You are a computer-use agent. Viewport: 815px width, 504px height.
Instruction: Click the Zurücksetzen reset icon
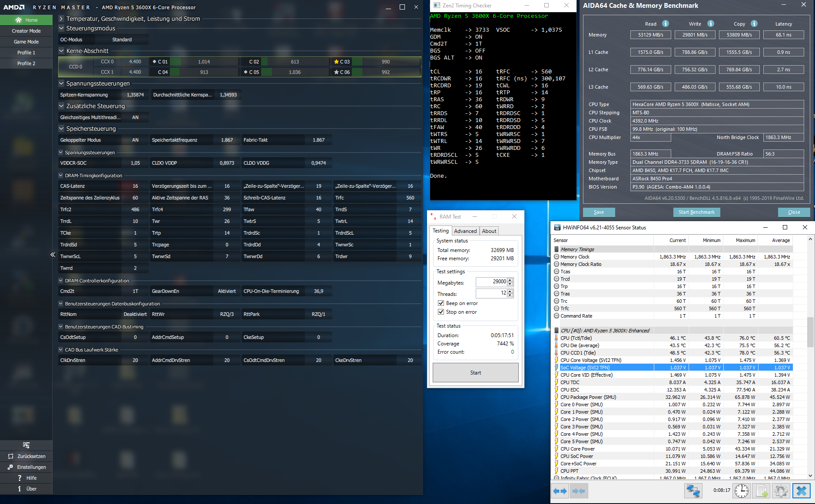(11, 456)
